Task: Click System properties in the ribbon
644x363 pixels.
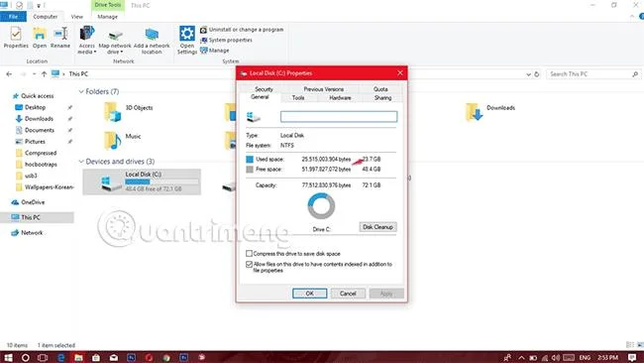Action: (x=226, y=40)
